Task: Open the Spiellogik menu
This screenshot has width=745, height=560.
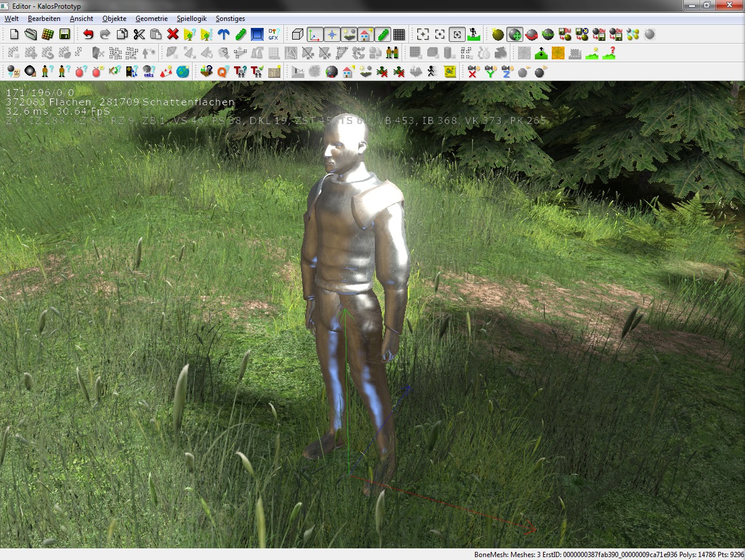Action: click(191, 19)
